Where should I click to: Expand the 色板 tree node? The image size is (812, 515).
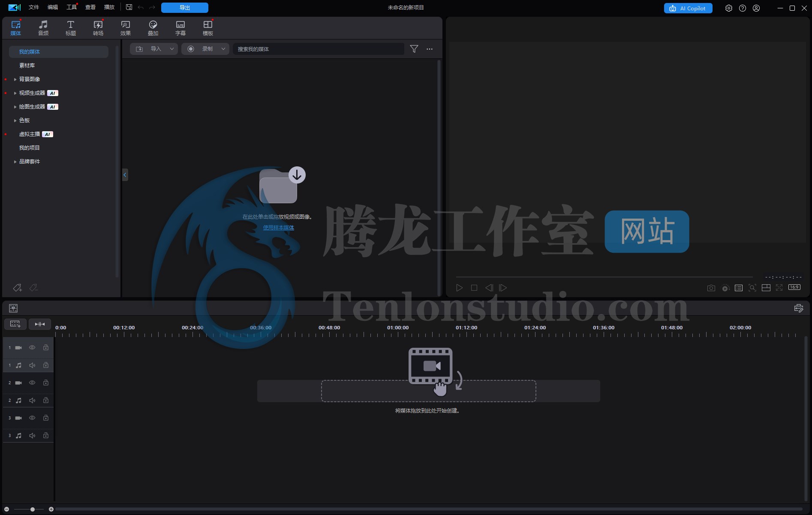click(15, 120)
